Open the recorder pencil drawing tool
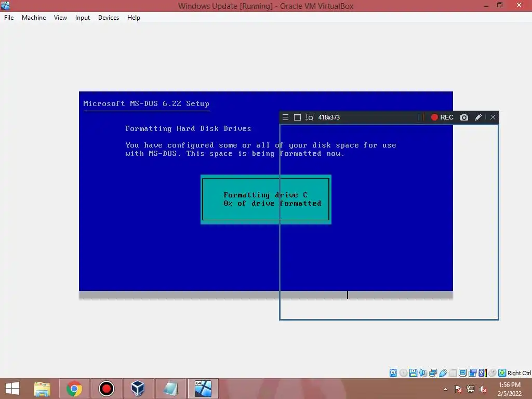This screenshot has height=399, width=532. pyautogui.click(x=478, y=117)
